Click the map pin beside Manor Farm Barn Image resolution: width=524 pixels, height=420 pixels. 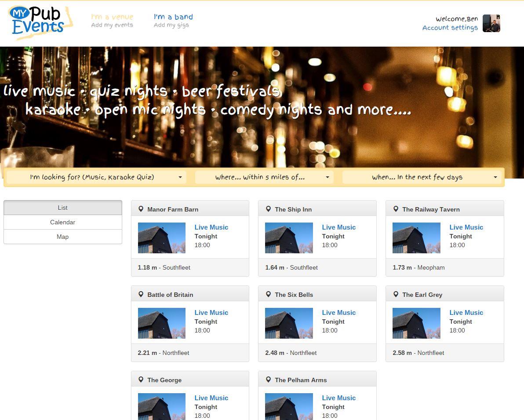tap(141, 209)
